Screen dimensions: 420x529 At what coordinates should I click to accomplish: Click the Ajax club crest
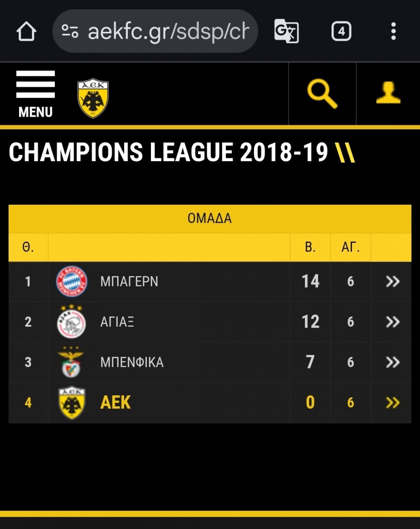tap(72, 322)
